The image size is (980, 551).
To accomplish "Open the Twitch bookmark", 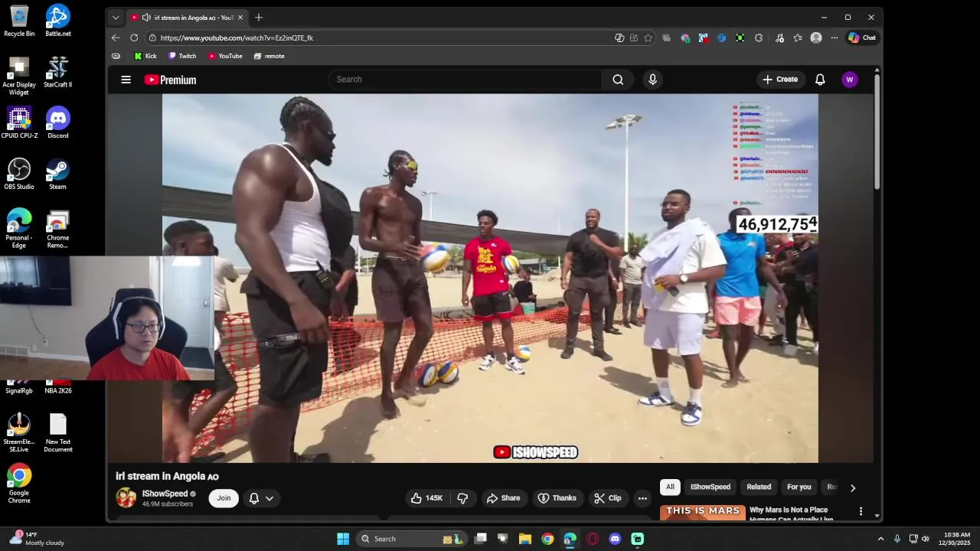I will [x=182, y=56].
